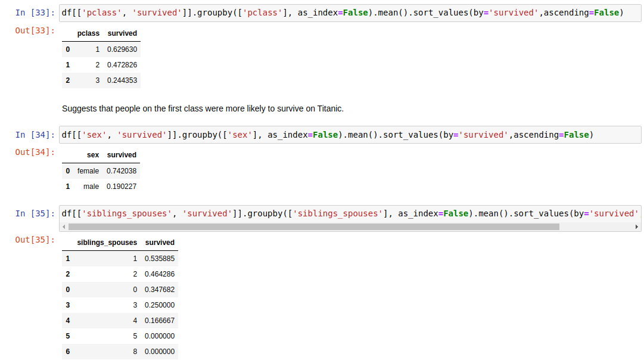Click the markdown text about first class survival
Image resolution: width=644 pixels, height=360 pixels.
[x=203, y=109]
